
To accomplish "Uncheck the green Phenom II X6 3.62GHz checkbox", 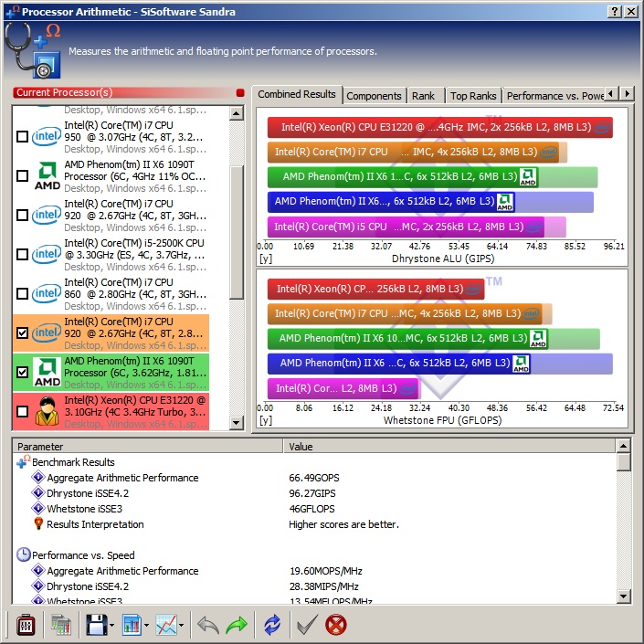I will click(x=22, y=372).
